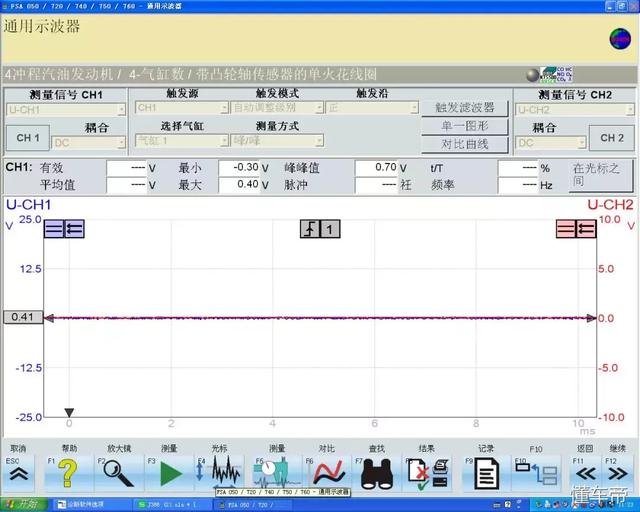Click the trigger rising-edge icon above graph
The height and width of the screenshot is (512, 640).
click(310, 229)
